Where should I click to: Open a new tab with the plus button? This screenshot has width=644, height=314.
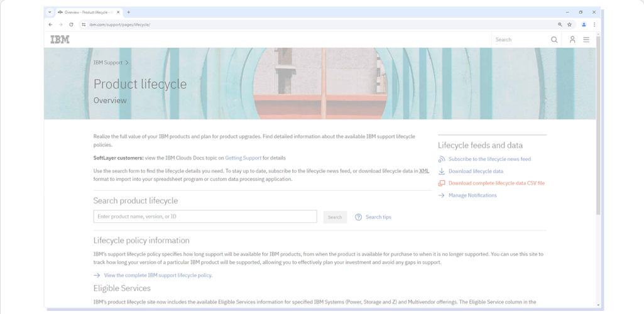pyautogui.click(x=129, y=13)
